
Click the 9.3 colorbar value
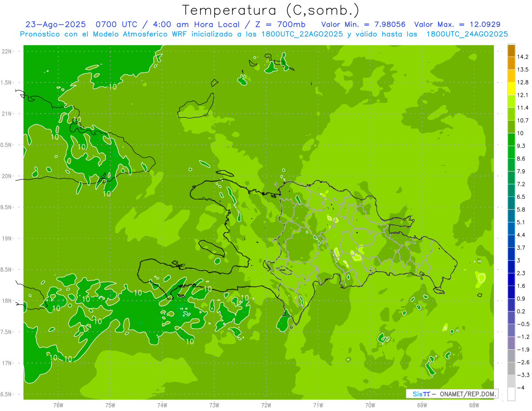click(521, 146)
